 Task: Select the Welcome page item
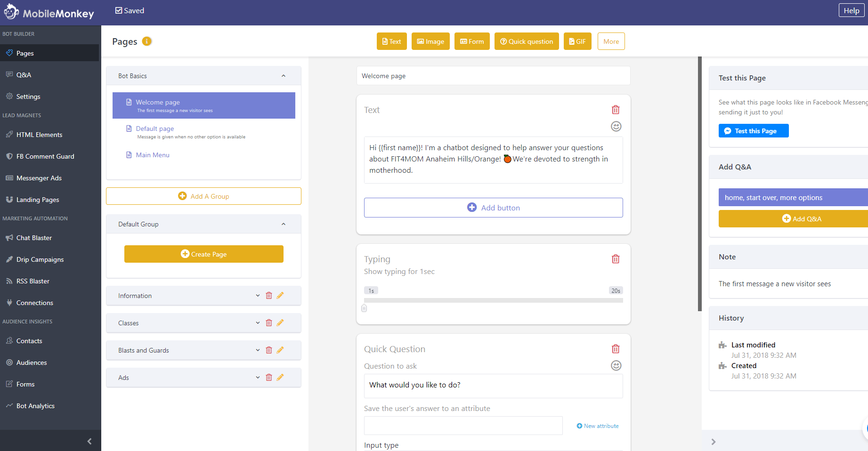tap(203, 105)
